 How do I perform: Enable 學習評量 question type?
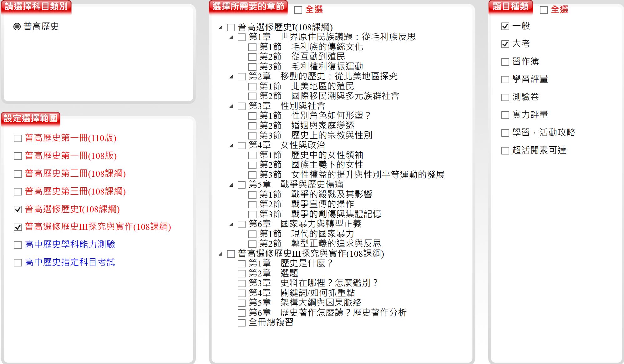(505, 79)
